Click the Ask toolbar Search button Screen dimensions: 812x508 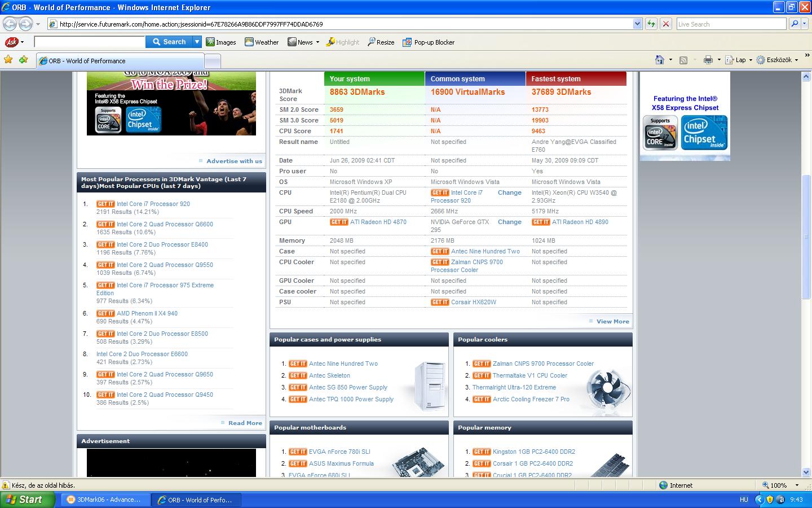169,42
